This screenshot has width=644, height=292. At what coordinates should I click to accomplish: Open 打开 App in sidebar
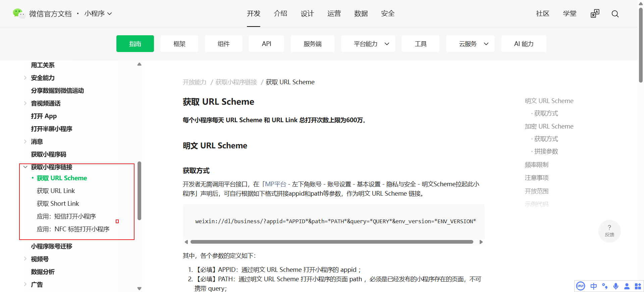click(44, 116)
